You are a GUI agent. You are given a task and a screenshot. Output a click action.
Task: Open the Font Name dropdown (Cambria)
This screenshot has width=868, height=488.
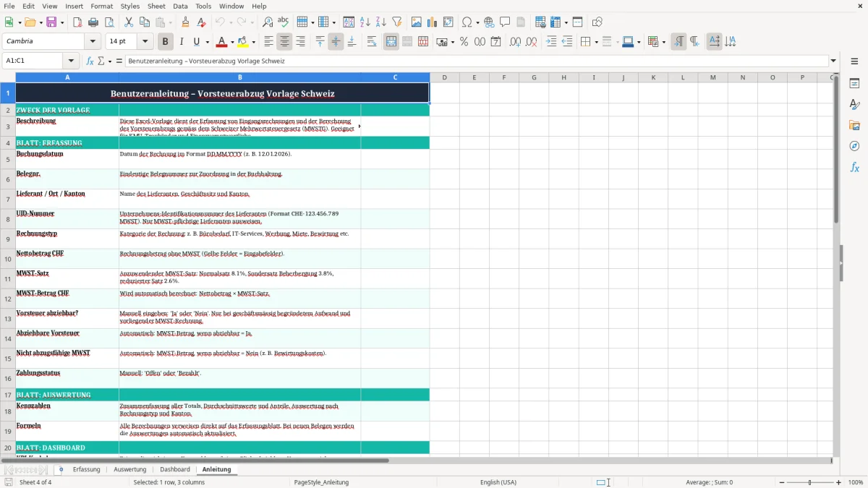tap(93, 42)
